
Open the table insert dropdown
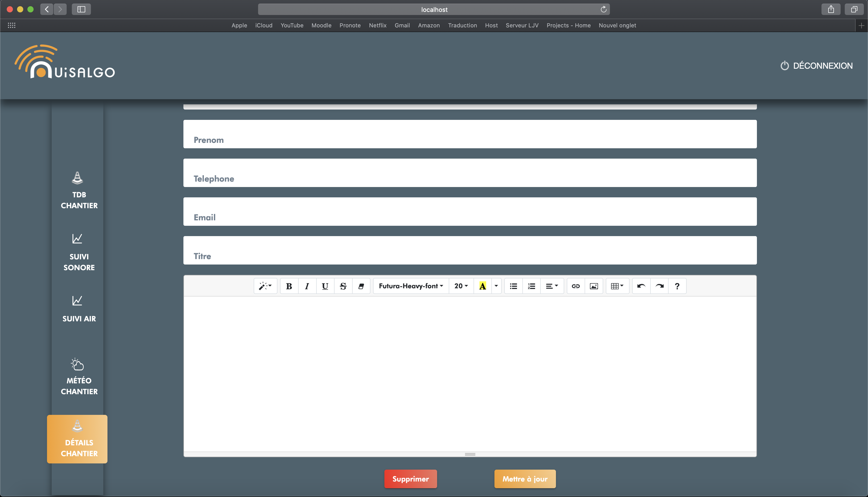pos(617,286)
